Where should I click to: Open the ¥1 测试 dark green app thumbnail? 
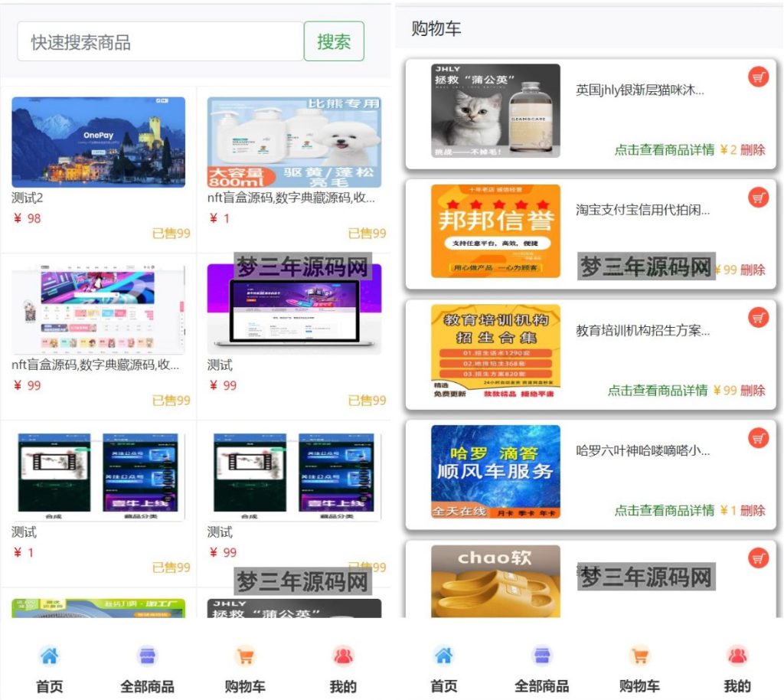click(x=99, y=476)
